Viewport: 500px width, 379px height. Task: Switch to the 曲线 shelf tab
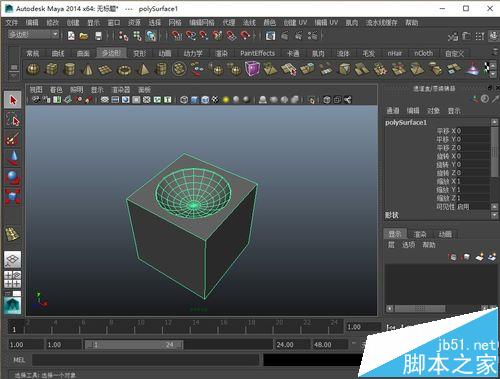[58, 53]
